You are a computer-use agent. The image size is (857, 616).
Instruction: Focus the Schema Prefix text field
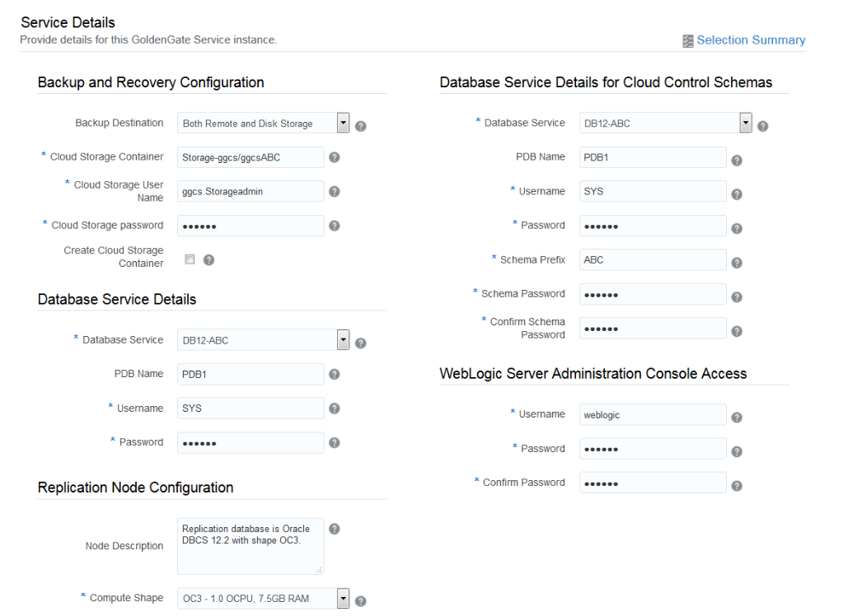(653, 259)
